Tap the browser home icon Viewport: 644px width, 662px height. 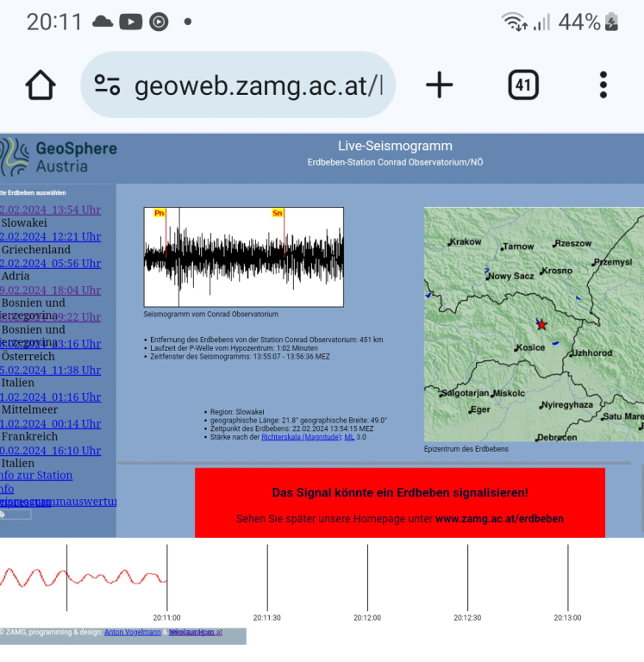[x=41, y=85]
